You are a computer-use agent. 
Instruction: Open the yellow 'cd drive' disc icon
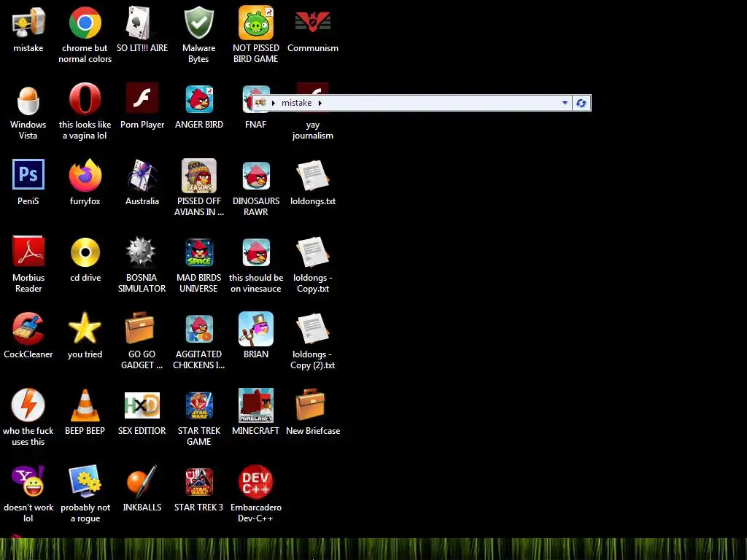[85, 252]
